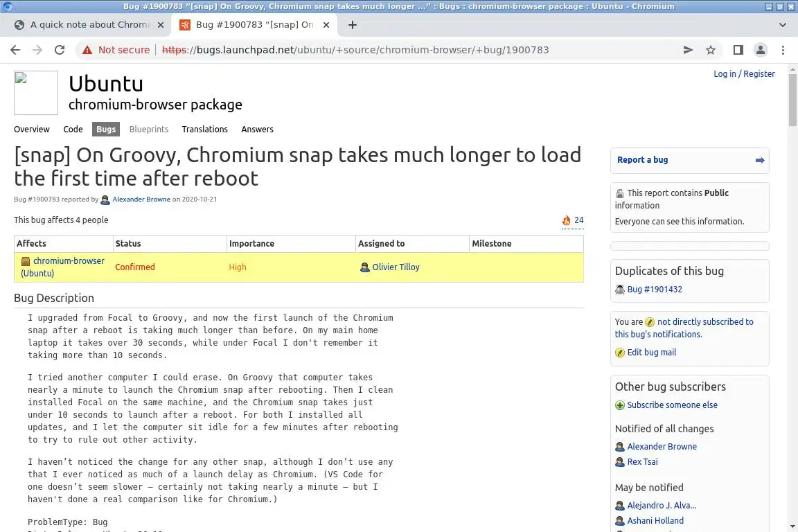This screenshot has width=798, height=532.
Task: Click the Report a bug arrow icon
Action: 760,161
